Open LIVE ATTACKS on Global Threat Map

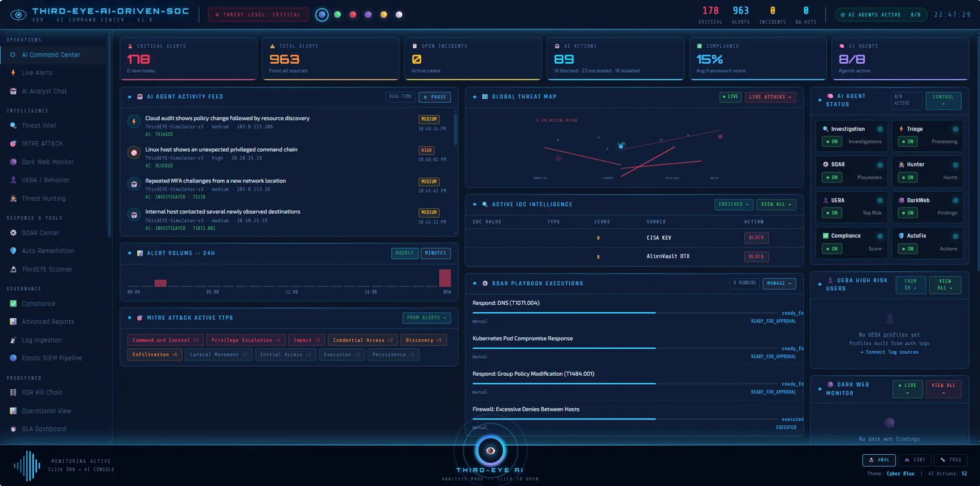[770, 97]
